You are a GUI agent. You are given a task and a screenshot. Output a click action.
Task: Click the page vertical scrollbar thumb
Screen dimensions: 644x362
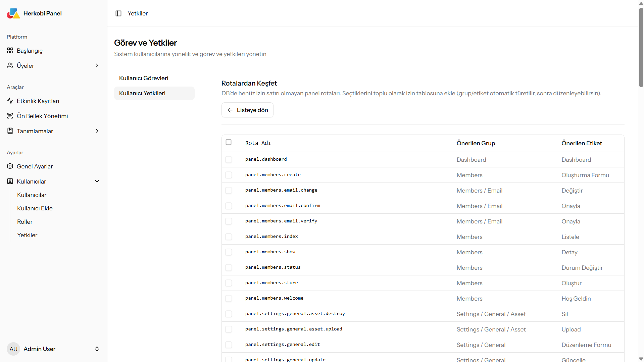641,47
